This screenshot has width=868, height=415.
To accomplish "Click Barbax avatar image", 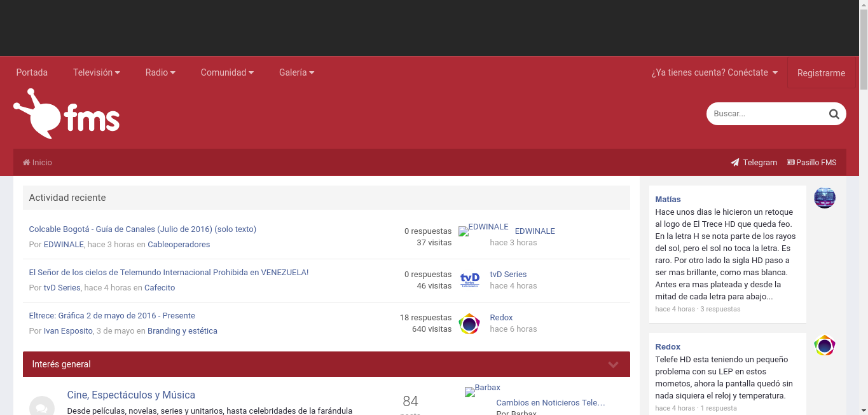I will click(x=483, y=391).
